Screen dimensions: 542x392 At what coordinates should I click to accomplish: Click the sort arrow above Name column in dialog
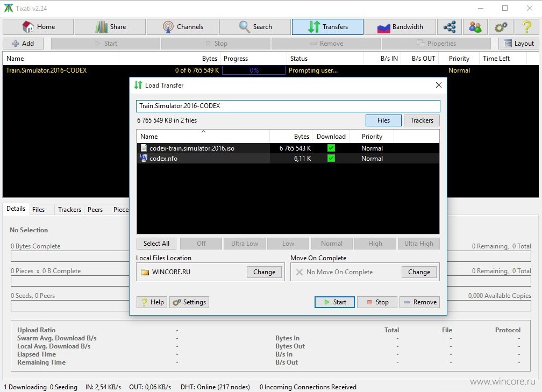coord(204,131)
